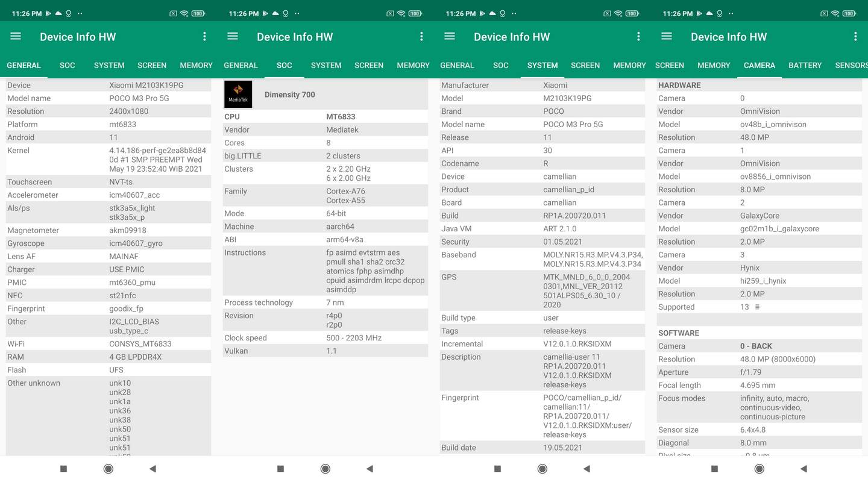
Task: Switch to SCREEN tab on the SYSTEM screen
Action: [x=585, y=65]
